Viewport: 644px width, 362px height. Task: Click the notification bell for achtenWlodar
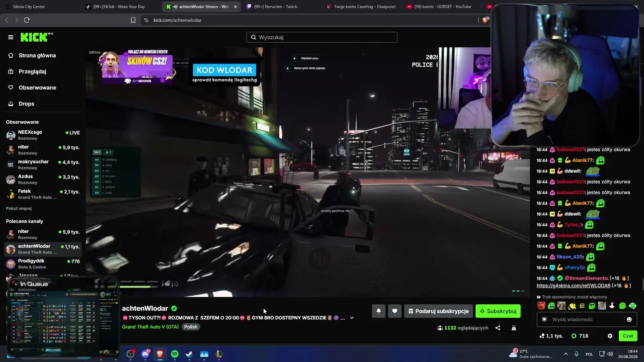pos(378,311)
